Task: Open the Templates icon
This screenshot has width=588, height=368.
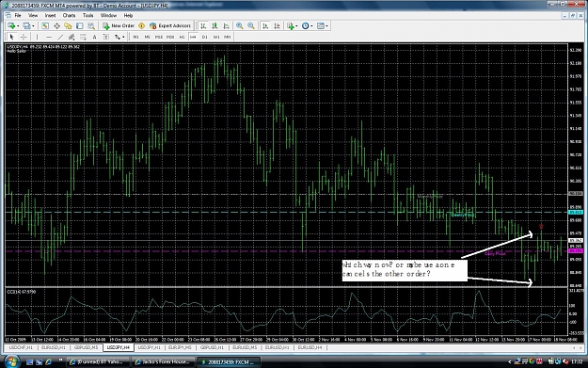Action: coord(321,26)
